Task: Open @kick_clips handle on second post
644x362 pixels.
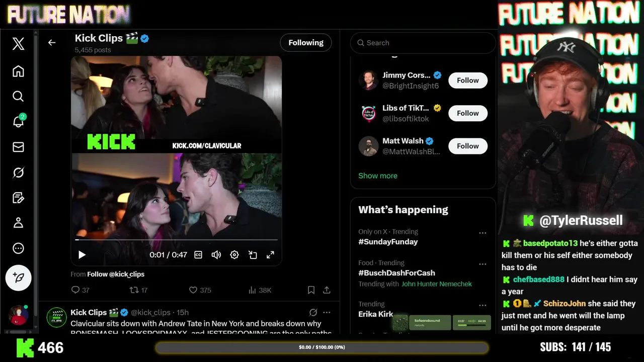Action: tap(150, 312)
